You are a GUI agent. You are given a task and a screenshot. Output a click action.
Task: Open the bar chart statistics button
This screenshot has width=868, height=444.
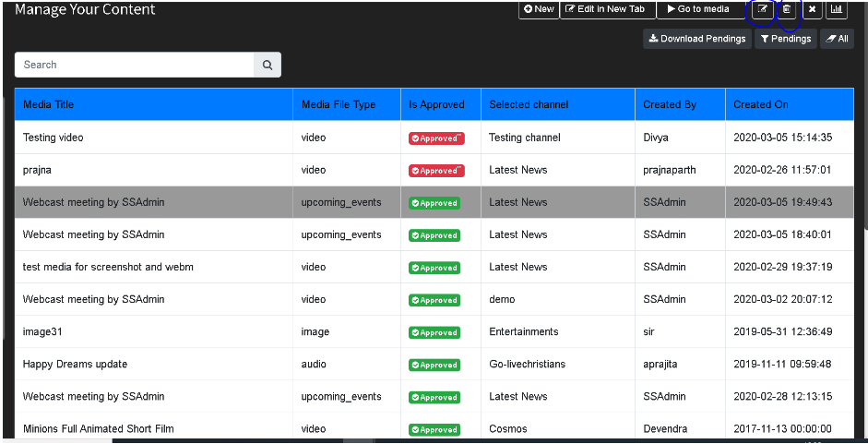pyautogui.click(x=837, y=9)
